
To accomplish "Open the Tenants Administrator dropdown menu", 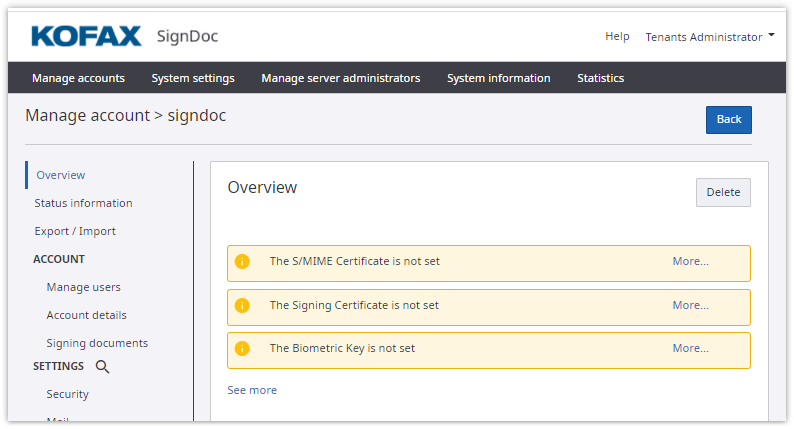I will click(709, 37).
